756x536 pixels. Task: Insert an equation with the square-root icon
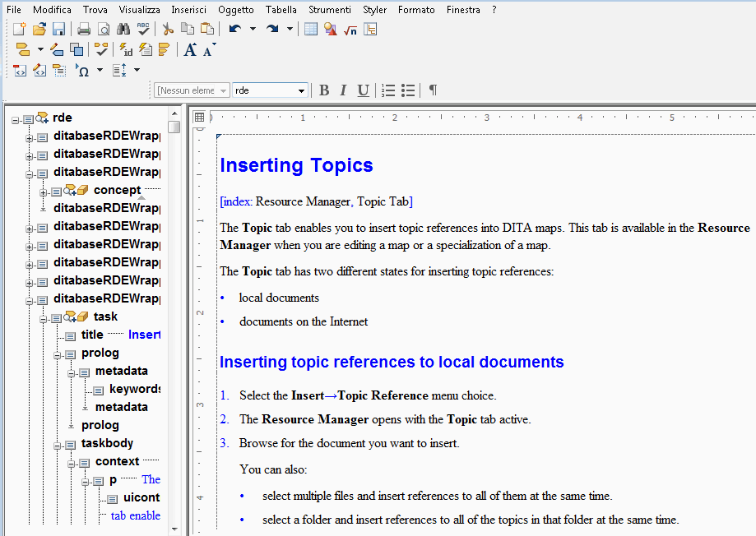[x=350, y=30]
